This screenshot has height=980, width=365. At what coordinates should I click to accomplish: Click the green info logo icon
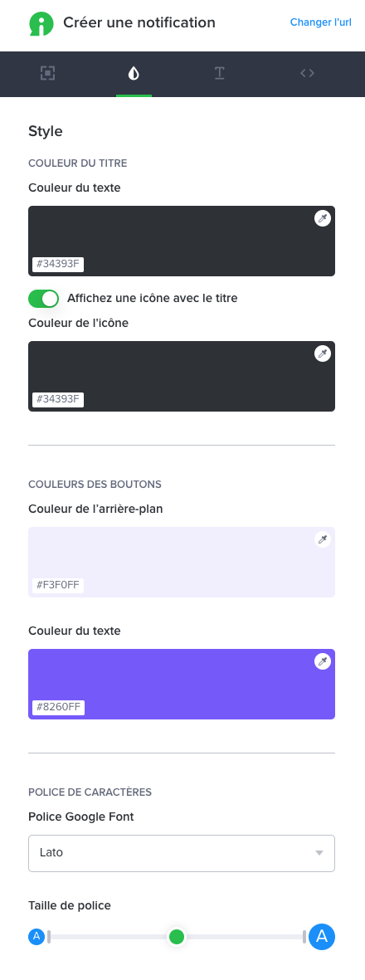(41, 23)
